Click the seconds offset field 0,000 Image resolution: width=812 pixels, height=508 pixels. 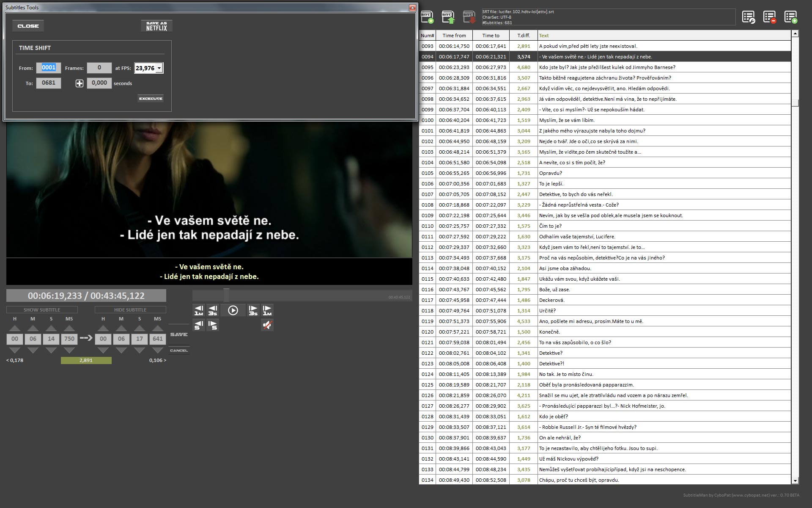99,83
